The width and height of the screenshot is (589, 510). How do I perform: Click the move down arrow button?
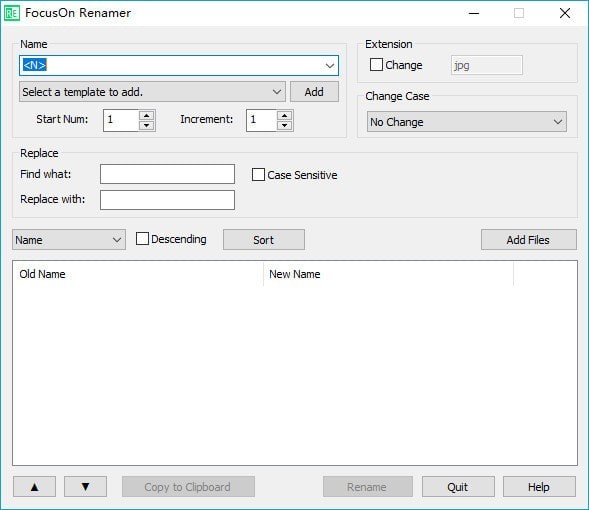click(x=85, y=487)
